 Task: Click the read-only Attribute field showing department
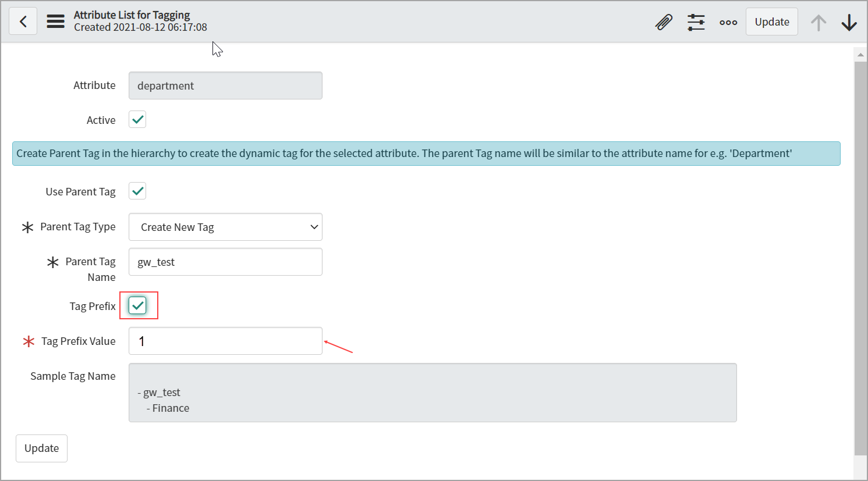point(225,85)
